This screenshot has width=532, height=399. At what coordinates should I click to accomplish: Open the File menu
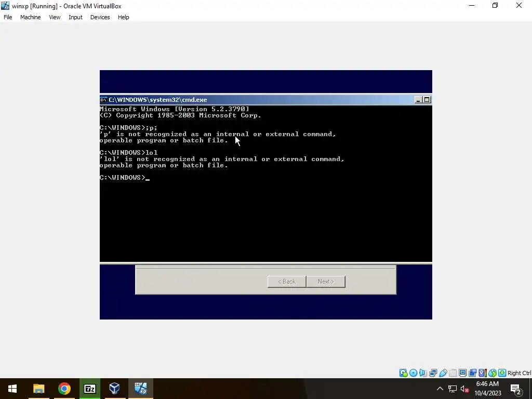coord(8,17)
